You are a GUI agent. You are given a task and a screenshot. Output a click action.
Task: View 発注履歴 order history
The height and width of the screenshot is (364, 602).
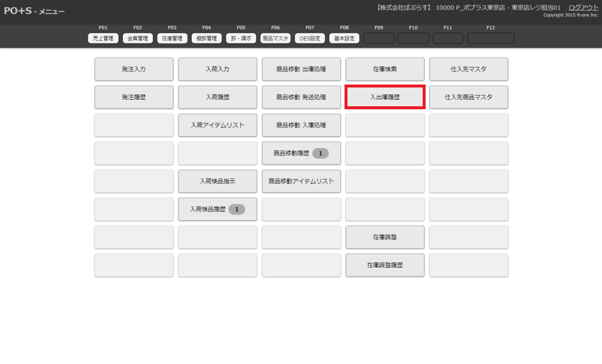(134, 97)
